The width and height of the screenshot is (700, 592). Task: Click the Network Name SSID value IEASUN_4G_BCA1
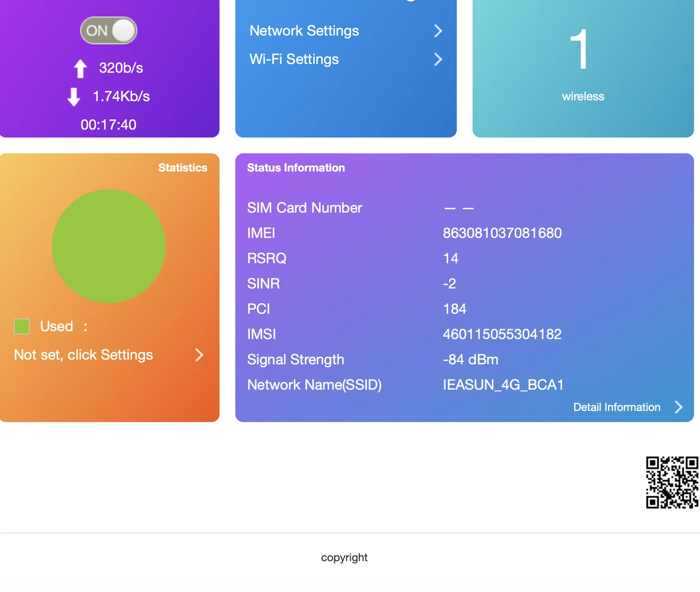tap(503, 385)
